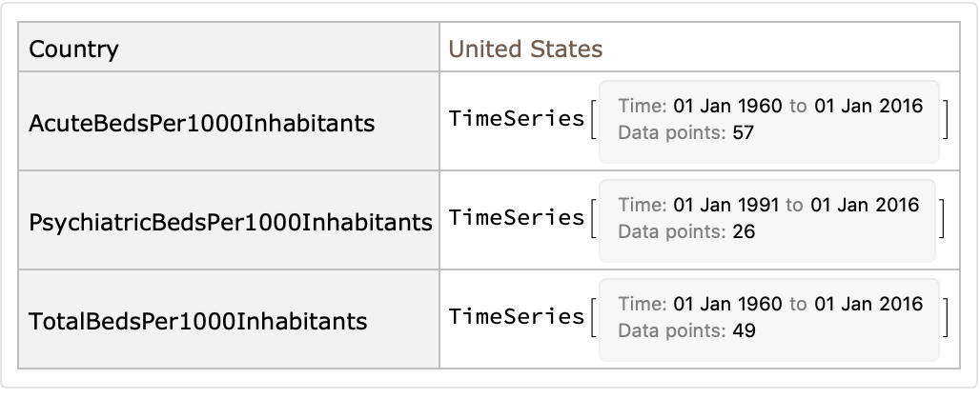Image resolution: width=980 pixels, height=419 pixels.
Task: Open the AcuteBeds TimeSeries summary box
Action: click(x=768, y=120)
